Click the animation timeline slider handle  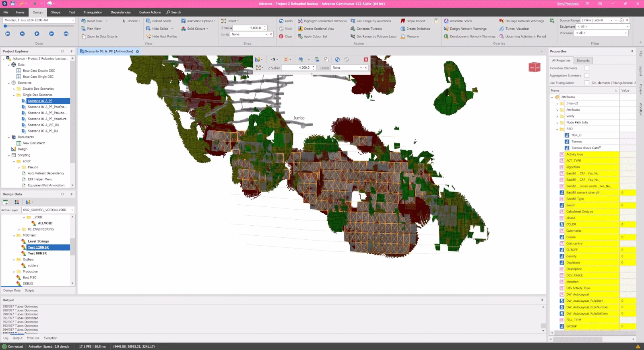5,26
